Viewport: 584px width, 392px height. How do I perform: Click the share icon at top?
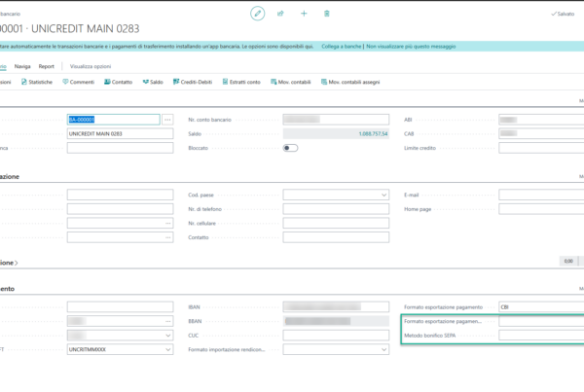(x=280, y=14)
